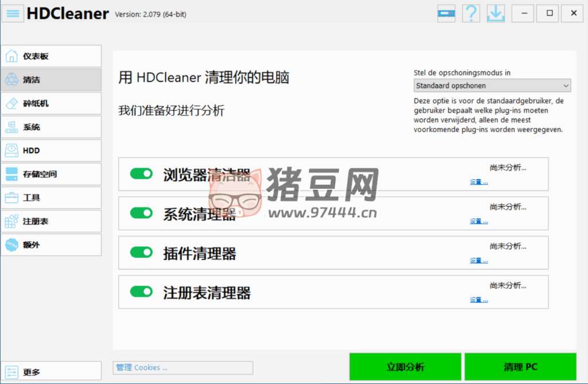The image size is (588, 384).
Task: Click the 更多 sidebar text label
Action: 31,372
